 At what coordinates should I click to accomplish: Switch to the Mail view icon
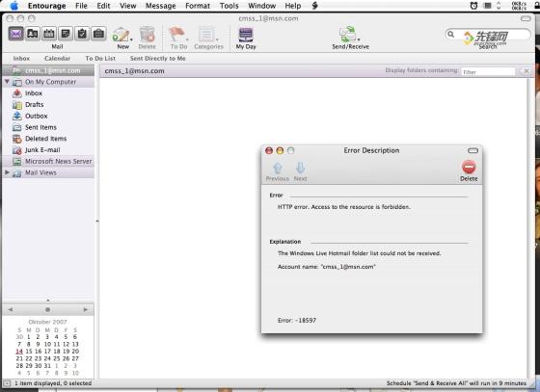[x=15, y=34]
